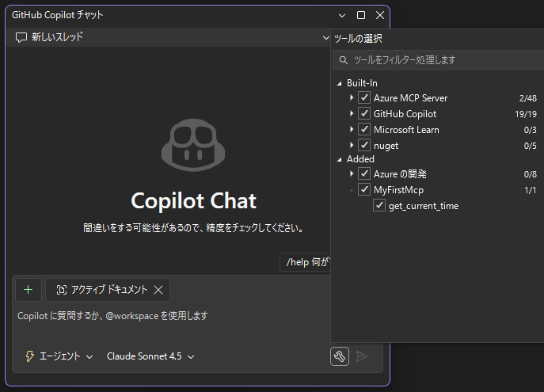Click the plus add context button

point(28,290)
